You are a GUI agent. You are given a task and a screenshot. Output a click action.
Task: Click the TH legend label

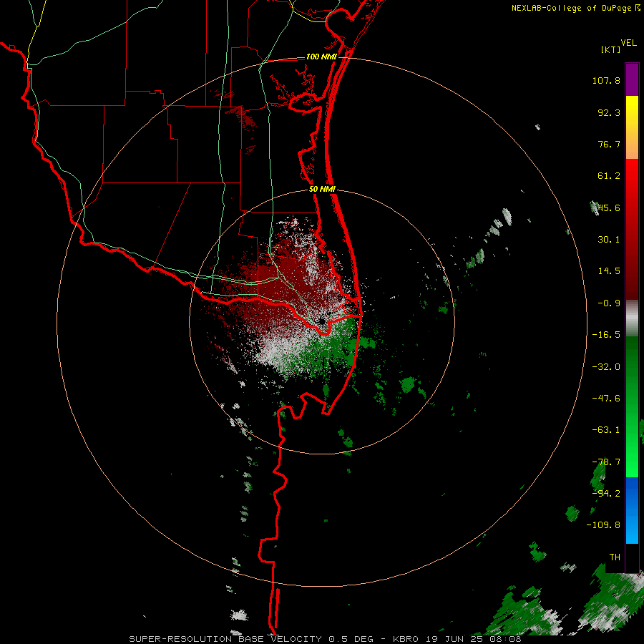point(615,557)
